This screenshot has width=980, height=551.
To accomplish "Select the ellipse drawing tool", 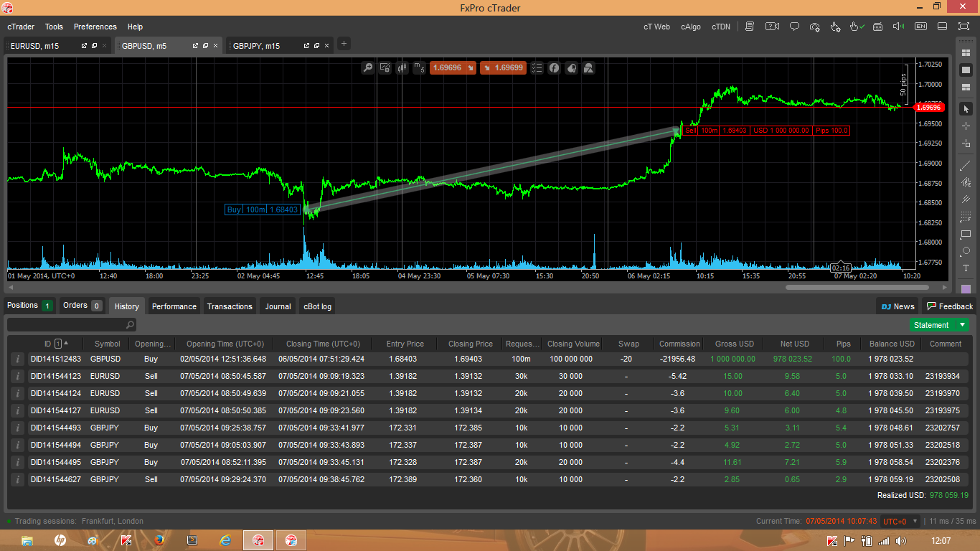I will 966,251.
